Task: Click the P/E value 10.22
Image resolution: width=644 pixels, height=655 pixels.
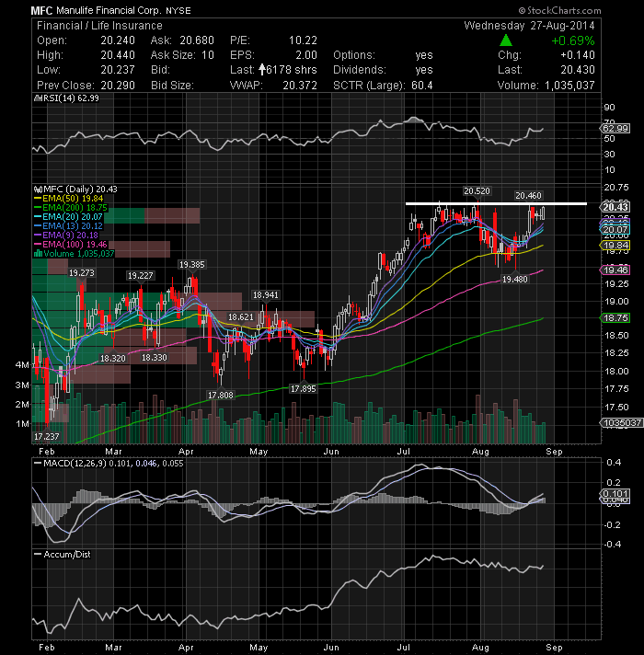Action: 304,40
